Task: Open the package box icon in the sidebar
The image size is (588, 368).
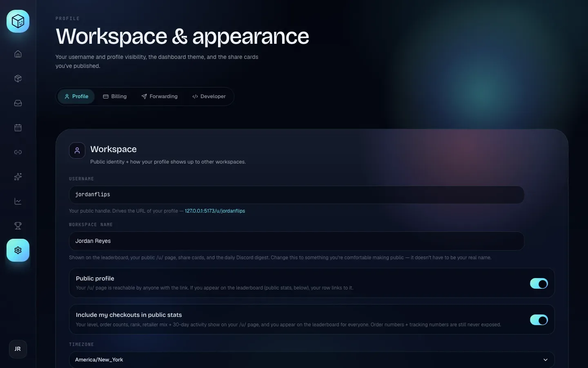Action: (x=18, y=79)
